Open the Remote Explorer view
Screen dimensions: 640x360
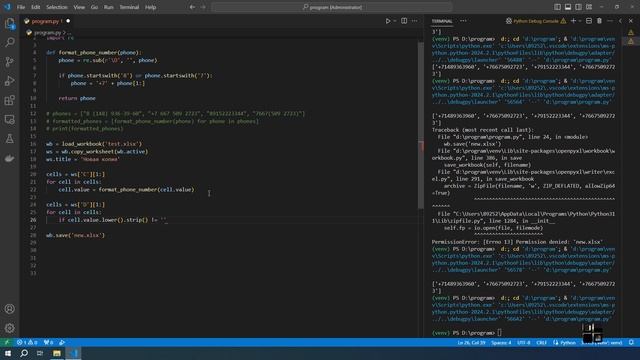tap(9, 119)
